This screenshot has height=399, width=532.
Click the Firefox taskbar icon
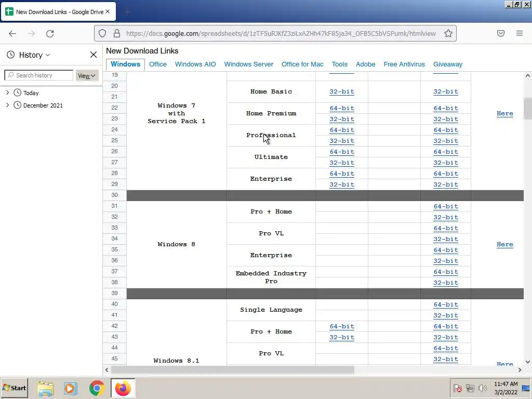[x=123, y=389]
